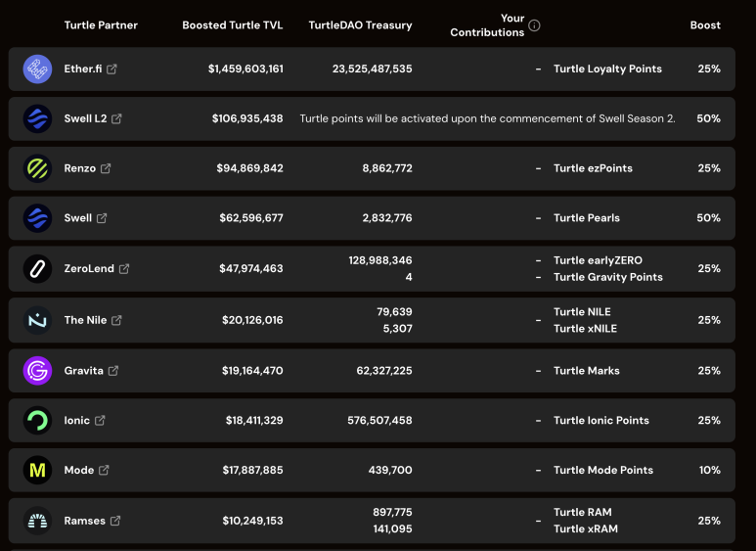
Task: Click the $17,887,885 TVL value
Action: (252, 470)
